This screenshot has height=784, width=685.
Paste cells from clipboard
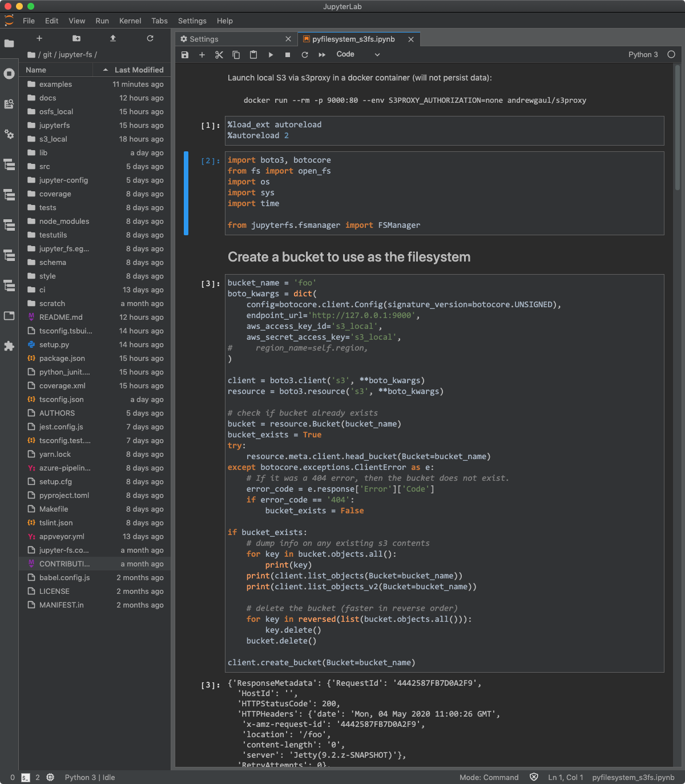pos(253,55)
